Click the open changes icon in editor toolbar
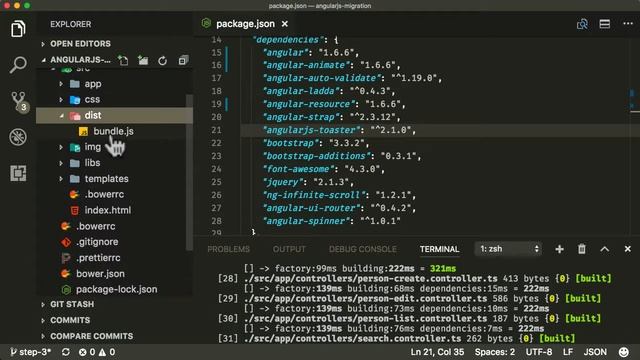The height and width of the screenshot is (360, 640). click(x=582, y=24)
